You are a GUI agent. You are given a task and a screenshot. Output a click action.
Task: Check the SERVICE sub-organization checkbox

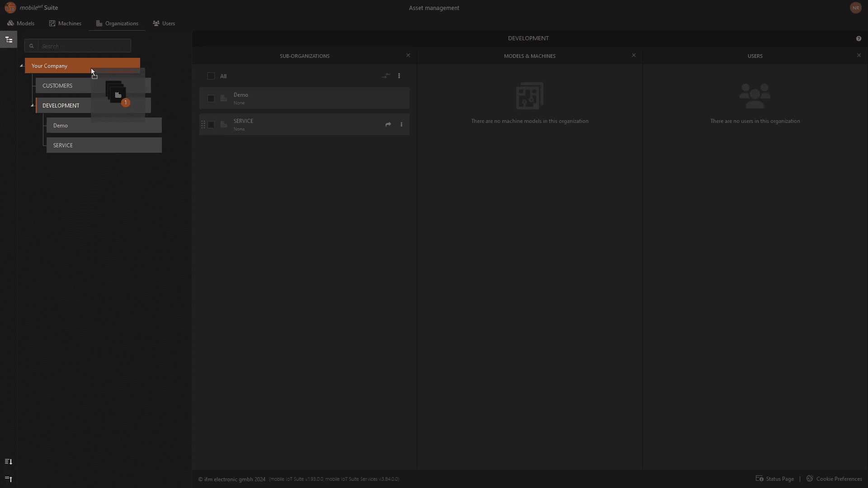coord(211,125)
